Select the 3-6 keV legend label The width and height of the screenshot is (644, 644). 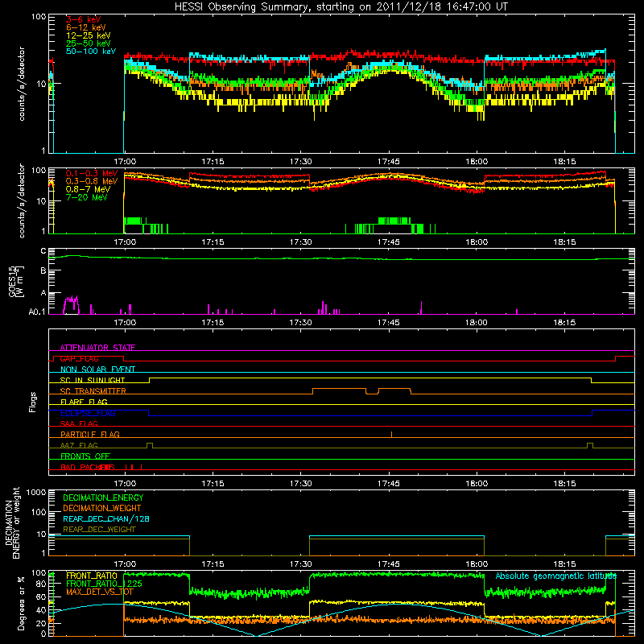83,19
